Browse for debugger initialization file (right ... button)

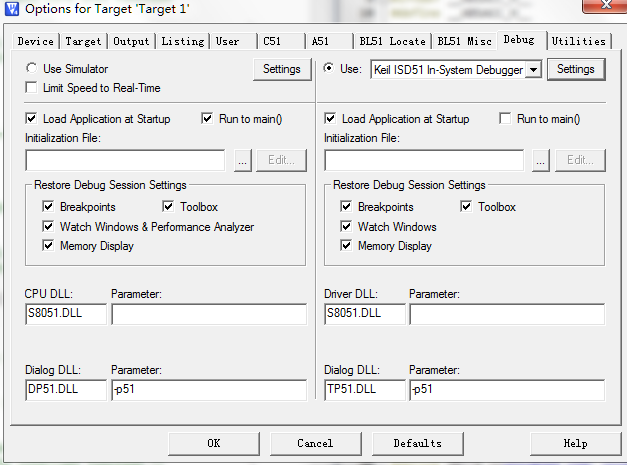[540, 160]
